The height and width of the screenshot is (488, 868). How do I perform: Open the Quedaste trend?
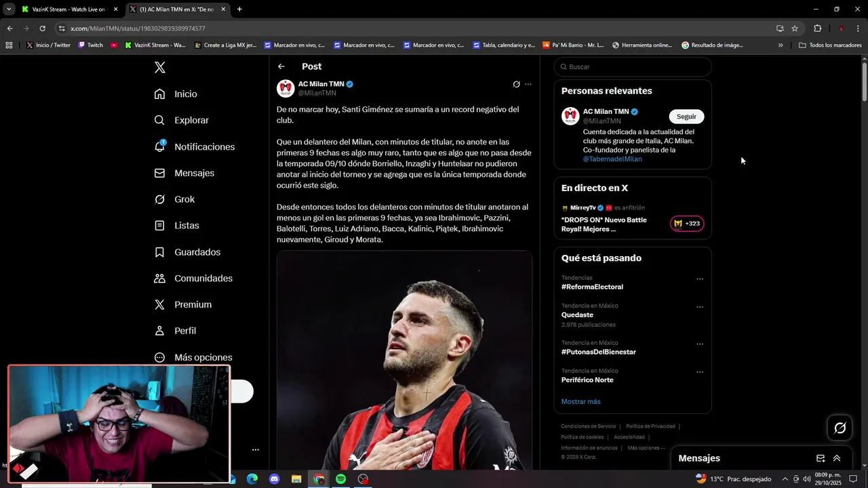(577, 314)
